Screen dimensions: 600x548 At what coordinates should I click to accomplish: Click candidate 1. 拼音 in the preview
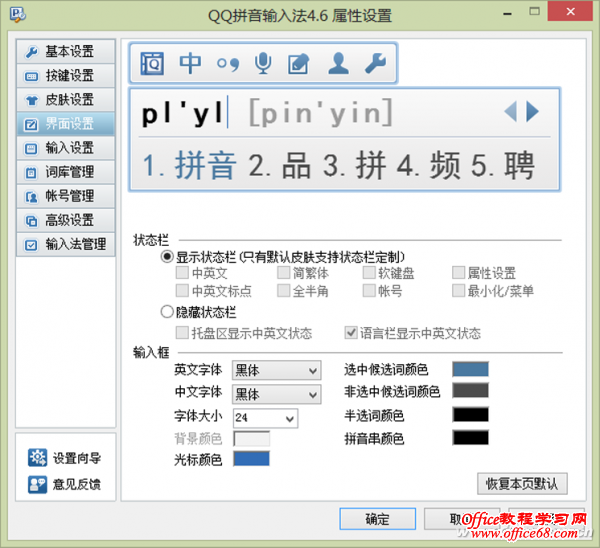pos(190,166)
